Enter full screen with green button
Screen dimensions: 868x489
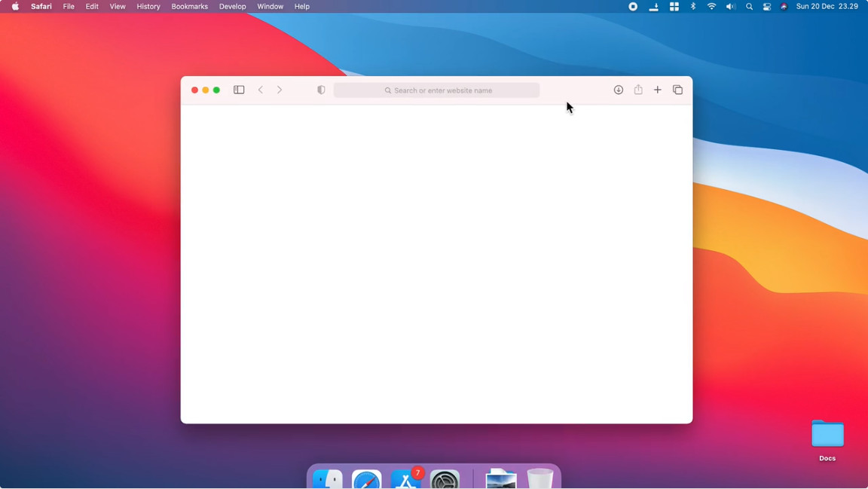216,90
